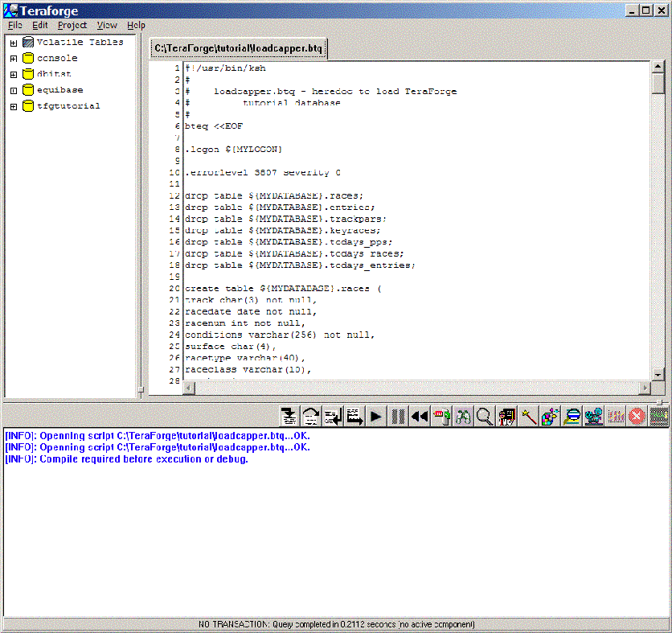Image resolution: width=672 pixels, height=633 pixels.
Task: Click the console database cylinder icon
Action: coord(28,58)
